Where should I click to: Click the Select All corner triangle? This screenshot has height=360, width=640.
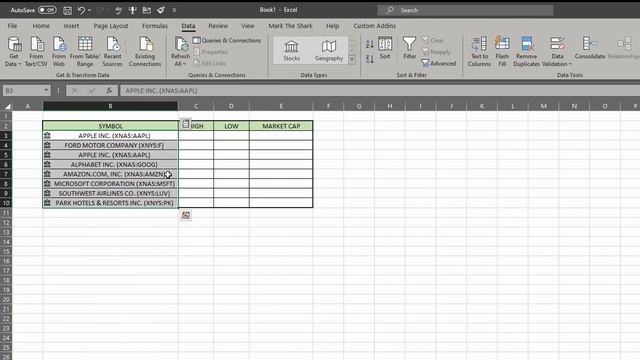[x=7, y=106]
